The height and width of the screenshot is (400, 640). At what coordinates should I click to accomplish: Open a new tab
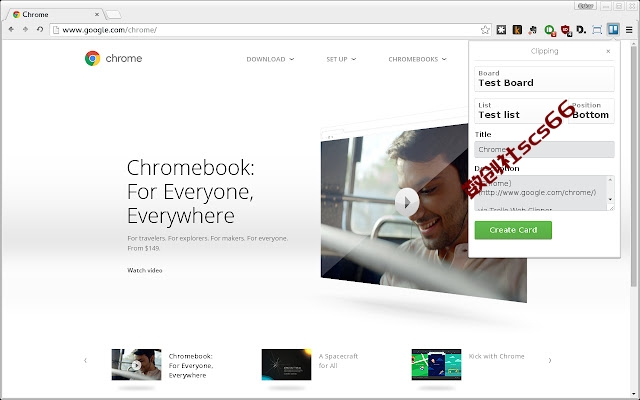point(113,15)
